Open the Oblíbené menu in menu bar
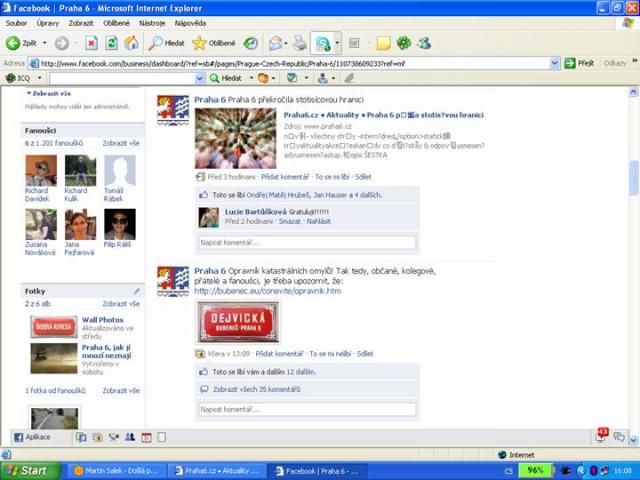Image resolution: width=640 pixels, height=480 pixels. click(116, 23)
